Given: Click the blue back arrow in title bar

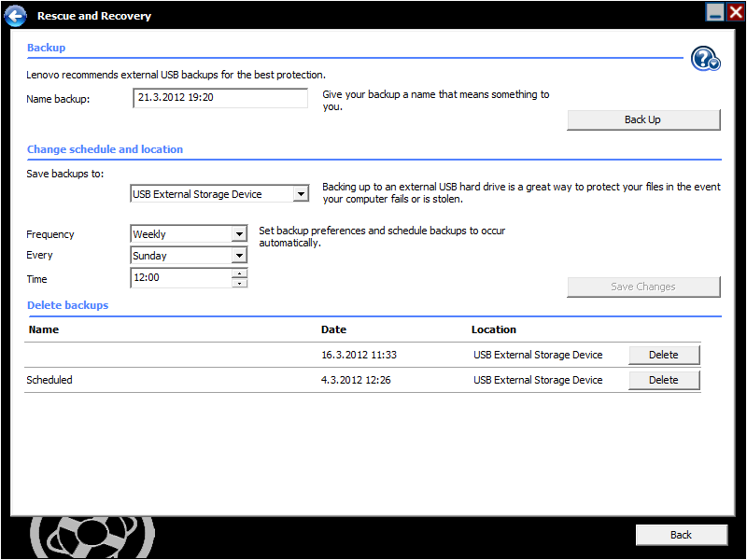Looking at the screenshot, I should click(15, 15).
